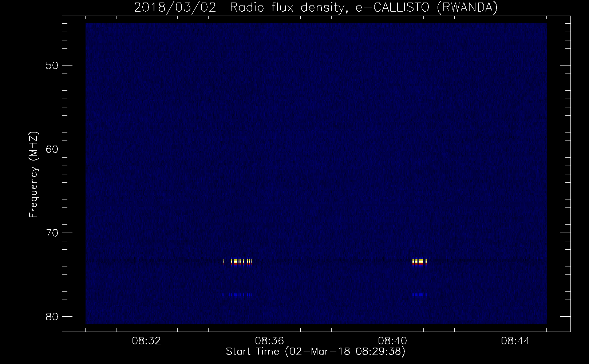Click the faint blue burst near 08:35 at 77 MHz
589x364 pixels.
click(x=237, y=295)
